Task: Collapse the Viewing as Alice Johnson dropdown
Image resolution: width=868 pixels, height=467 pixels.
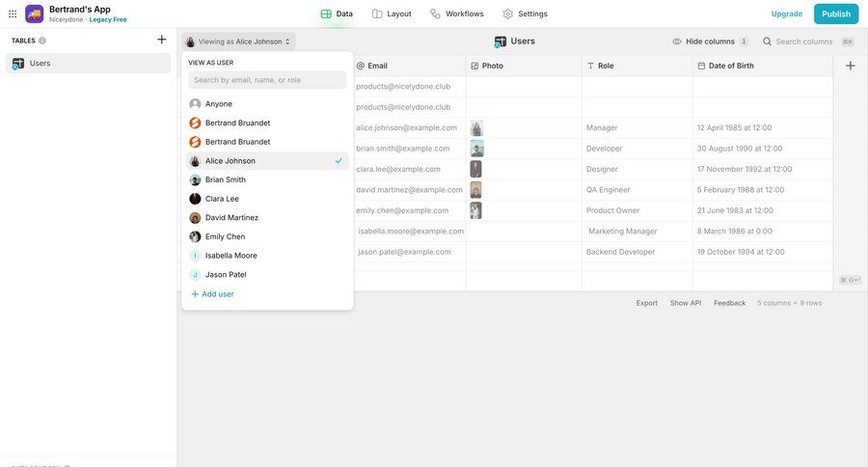Action: (238, 41)
